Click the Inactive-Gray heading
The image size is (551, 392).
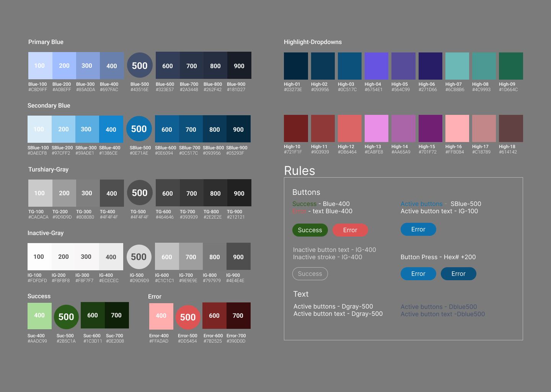click(46, 233)
